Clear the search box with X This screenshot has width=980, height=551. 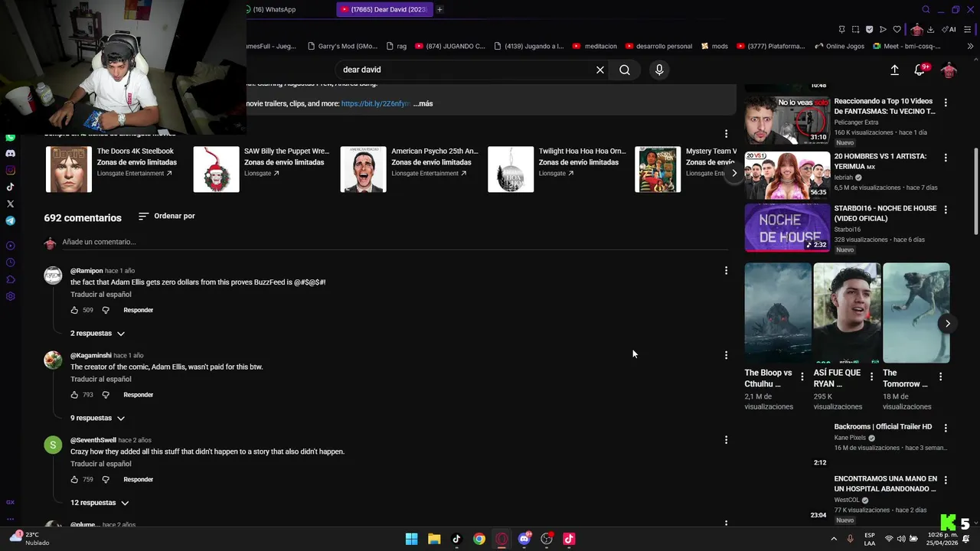point(600,70)
